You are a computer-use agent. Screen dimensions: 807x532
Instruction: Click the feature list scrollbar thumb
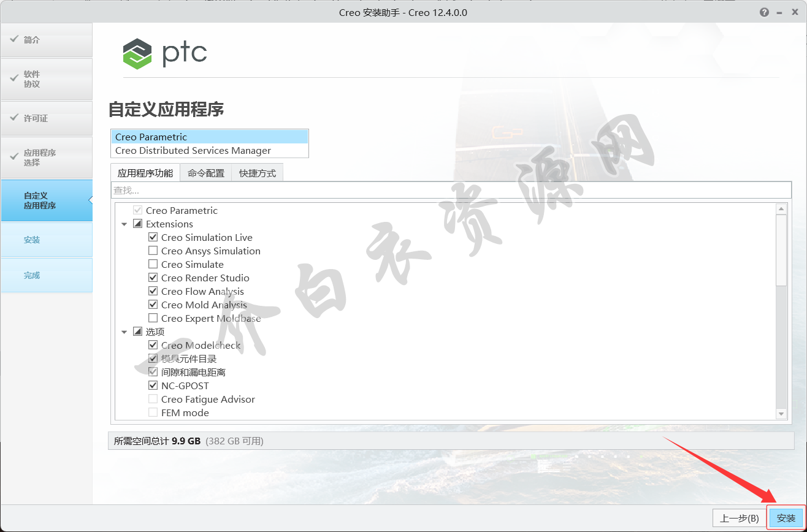click(781, 250)
